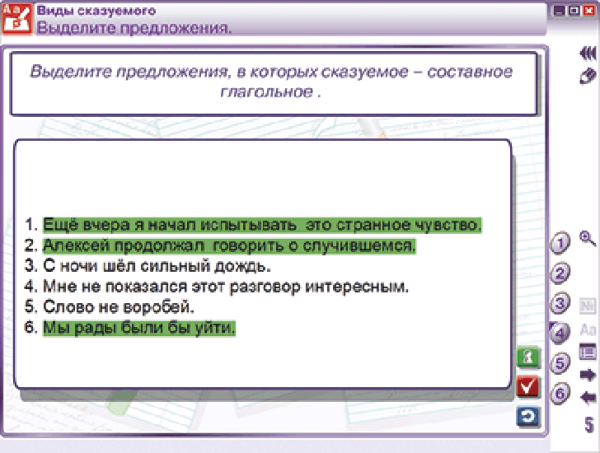Select sentence 'Мы рады были бы уйти'

click(139, 328)
